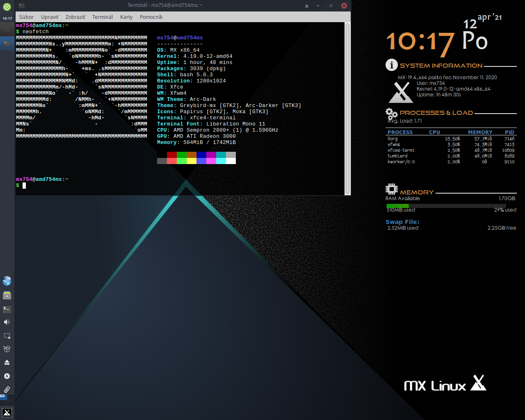Click the 'Shell: bash 5.0.3' line

(185, 75)
